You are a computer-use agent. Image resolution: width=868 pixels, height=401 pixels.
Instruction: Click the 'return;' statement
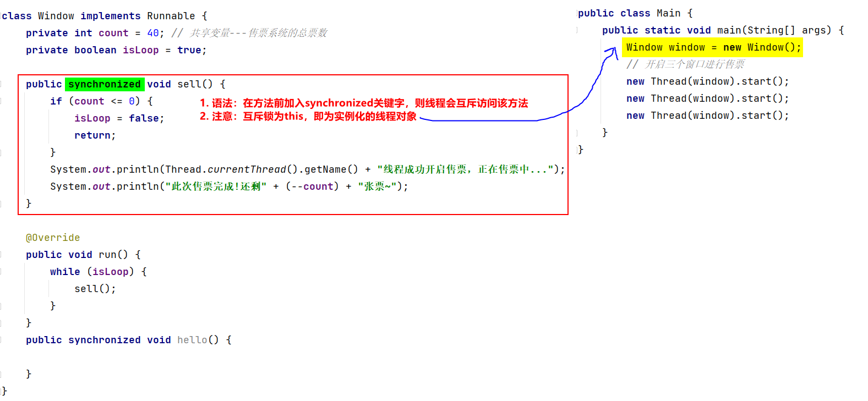(x=95, y=135)
